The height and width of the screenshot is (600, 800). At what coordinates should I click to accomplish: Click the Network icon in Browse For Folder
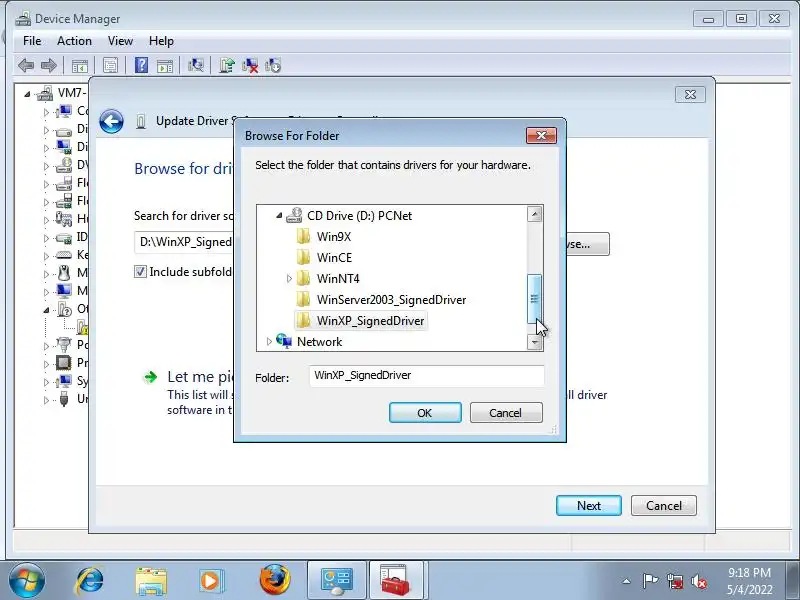(x=284, y=341)
